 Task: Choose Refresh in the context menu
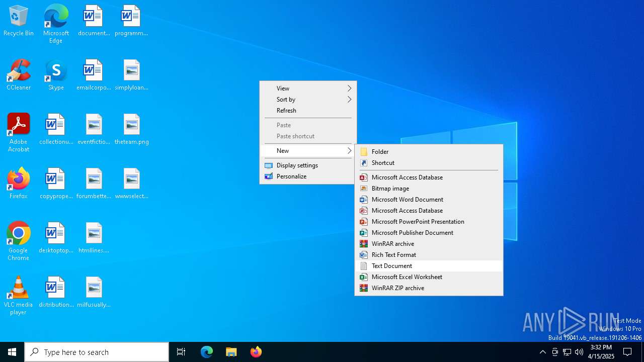tap(308, 111)
